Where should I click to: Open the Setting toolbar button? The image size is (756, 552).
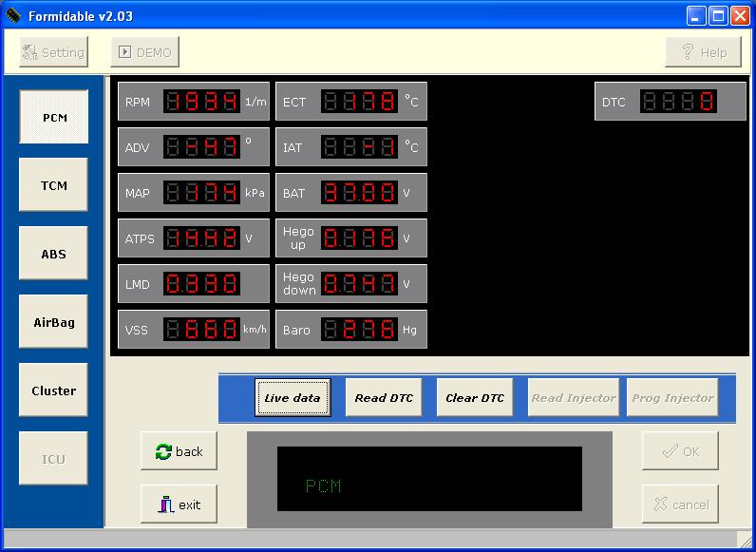pyautogui.click(x=53, y=52)
